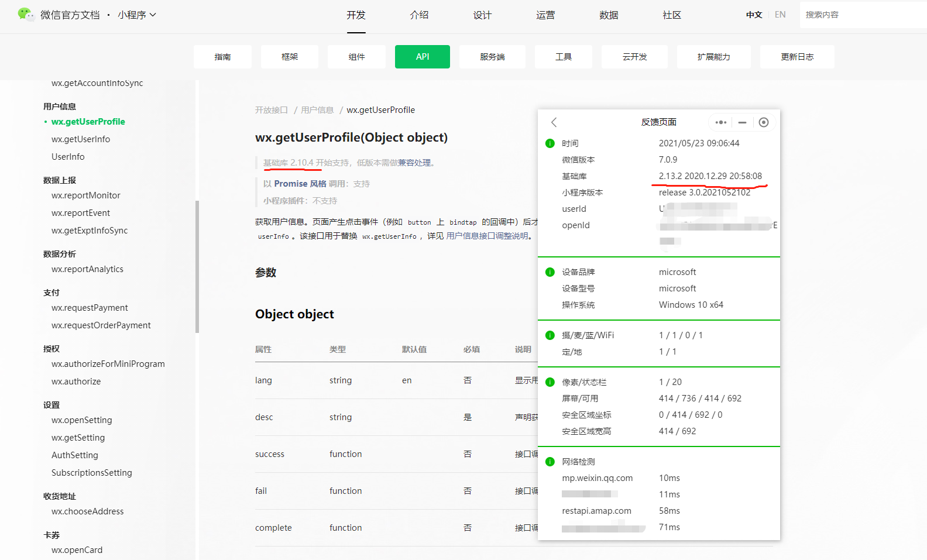Select the 云开发 sub-navigation button
Viewport: 927px width, 560px height.
[x=634, y=57]
